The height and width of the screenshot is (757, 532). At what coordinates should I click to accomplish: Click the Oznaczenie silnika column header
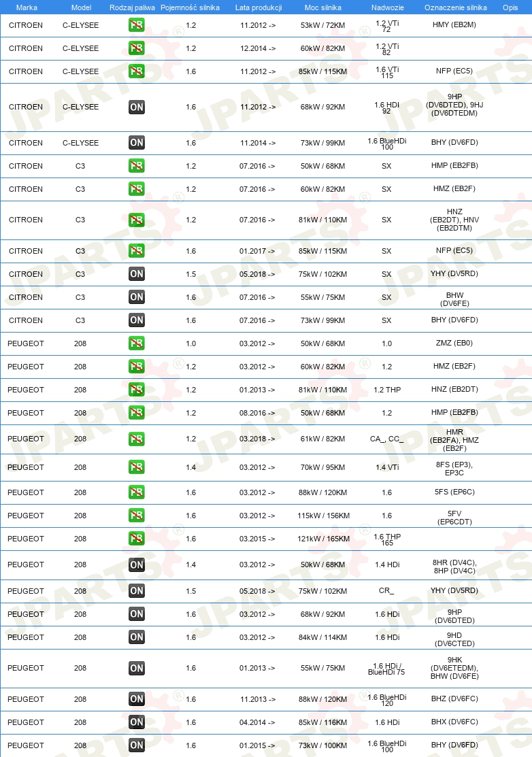[x=456, y=7]
